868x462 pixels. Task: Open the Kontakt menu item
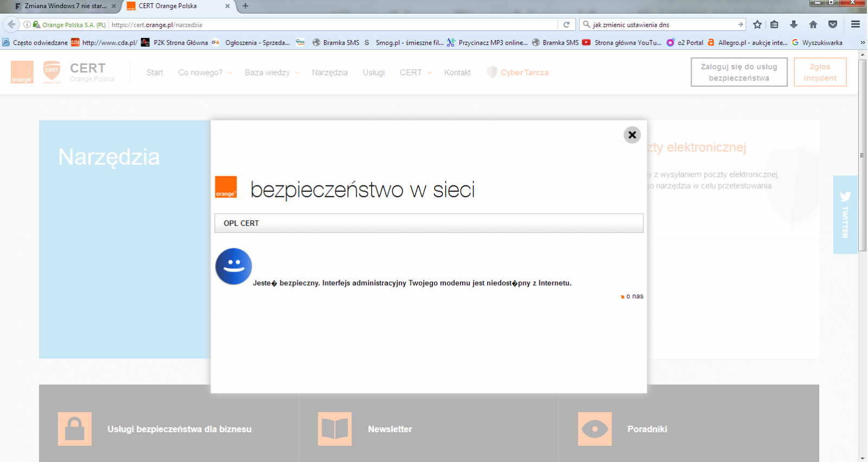point(457,73)
